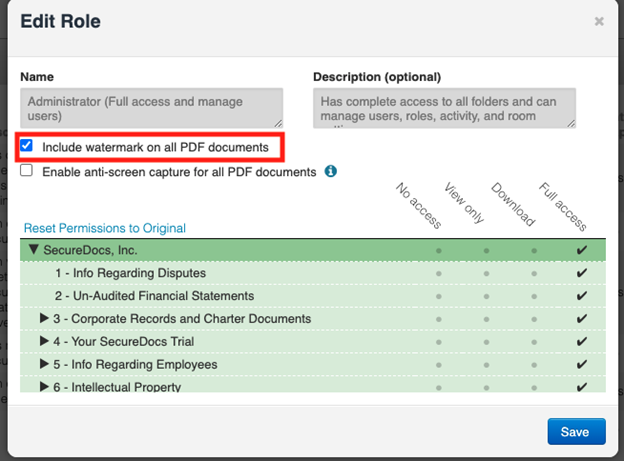Set Info Regarding Employees to No access
624x462 pixels.
(439, 365)
